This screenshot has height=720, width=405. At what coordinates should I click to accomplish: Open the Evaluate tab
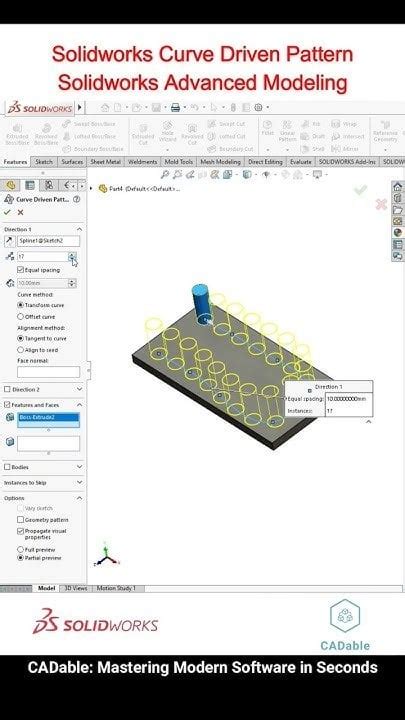coord(301,162)
